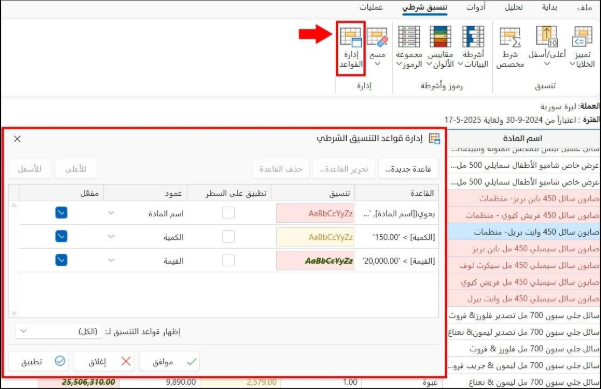Viewport: 601px width, 389px height.
Task: Click value 9,890.00 in bottom row
Action: pyautogui.click(x=181, y=382)
